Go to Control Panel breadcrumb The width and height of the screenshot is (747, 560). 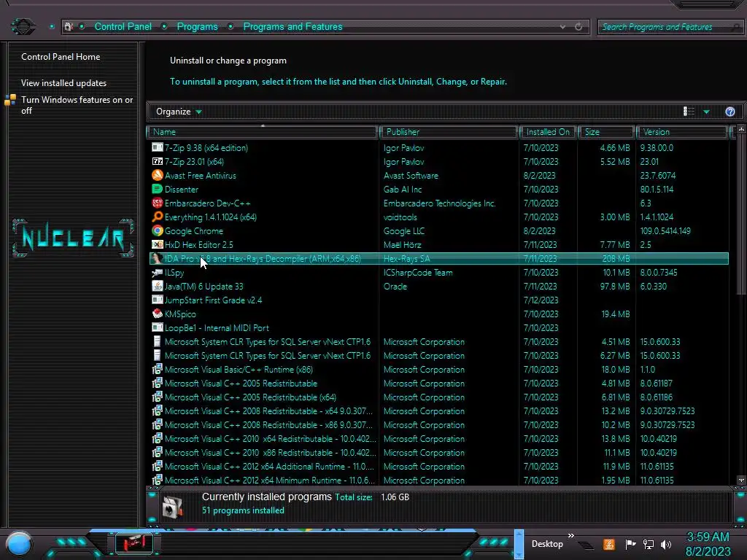(123, 27)
